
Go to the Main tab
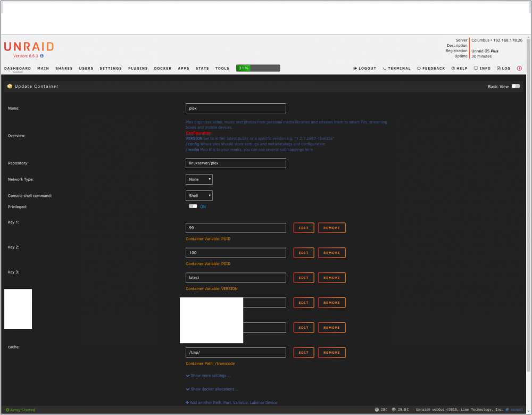tap(43, 68)
